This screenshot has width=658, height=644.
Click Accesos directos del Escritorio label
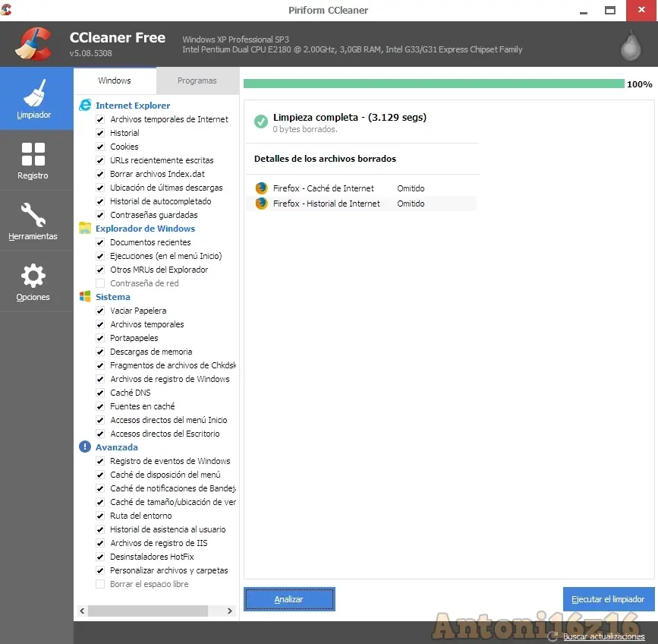click(x=165, y=433)
